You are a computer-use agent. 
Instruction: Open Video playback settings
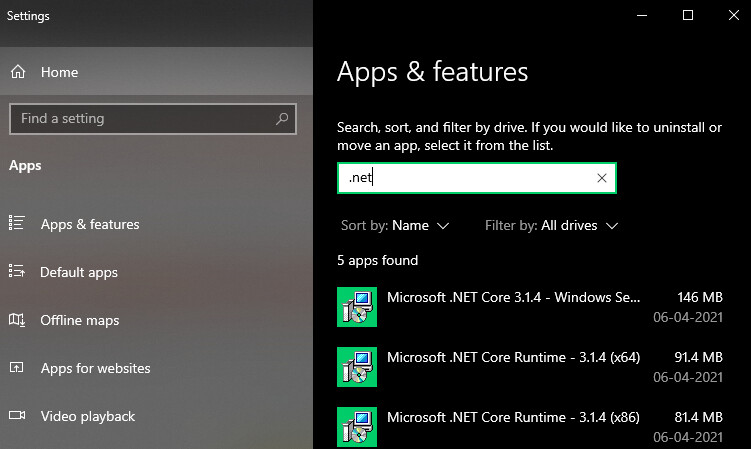[x=156, y=415]
